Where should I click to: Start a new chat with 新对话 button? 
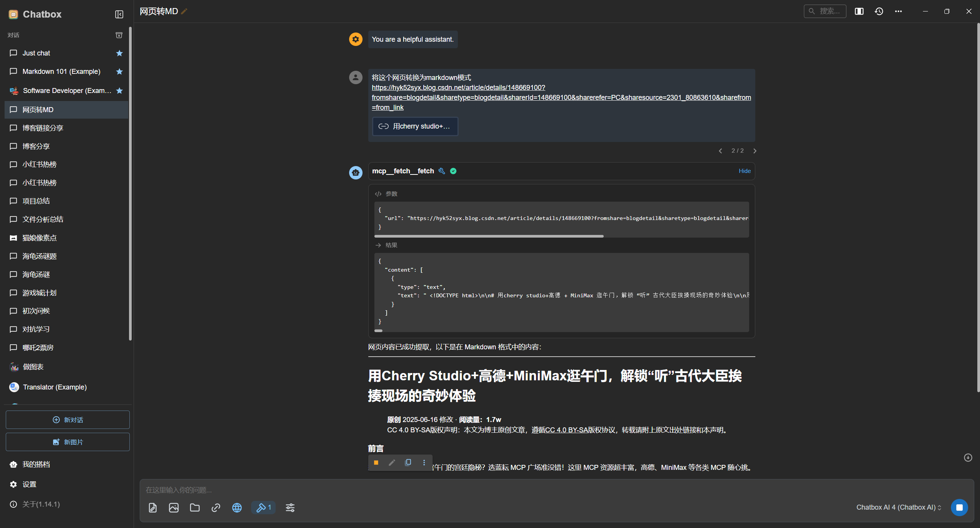(x=68, y=420)
